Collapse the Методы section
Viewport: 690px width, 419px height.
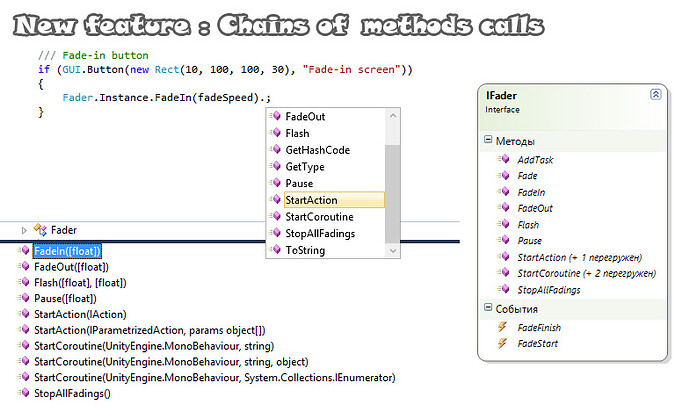coord(488,140)
